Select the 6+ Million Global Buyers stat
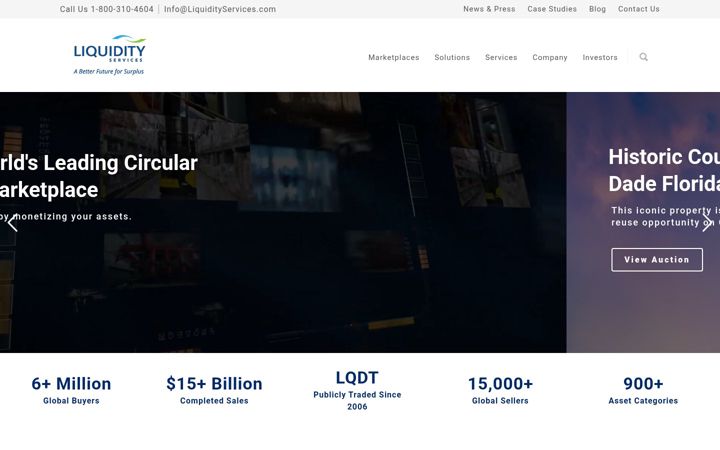This screenshot has height=450, width=720. point(71,390)
